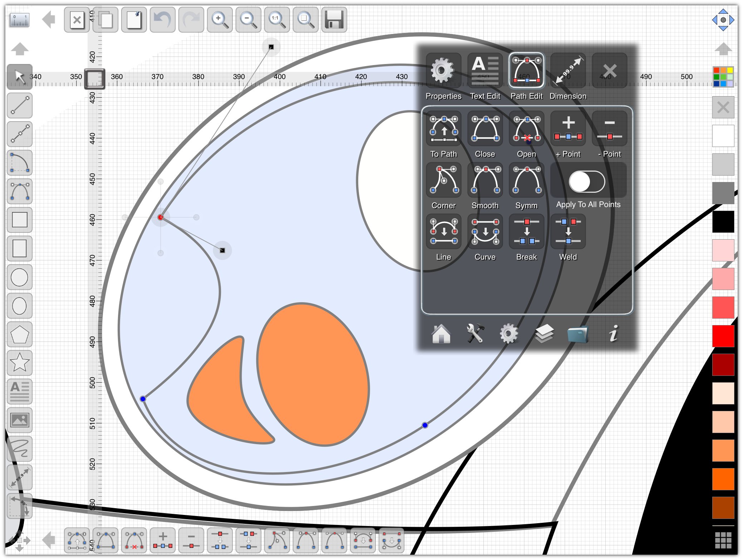Click the Smooth point button

485,180
